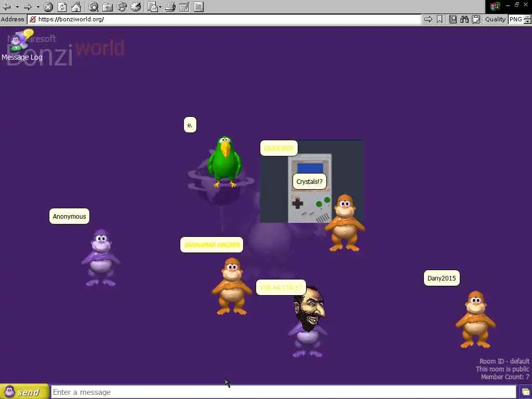Click the send button
The width and height of the screenshot is (532, 399).
coord(24,392)
